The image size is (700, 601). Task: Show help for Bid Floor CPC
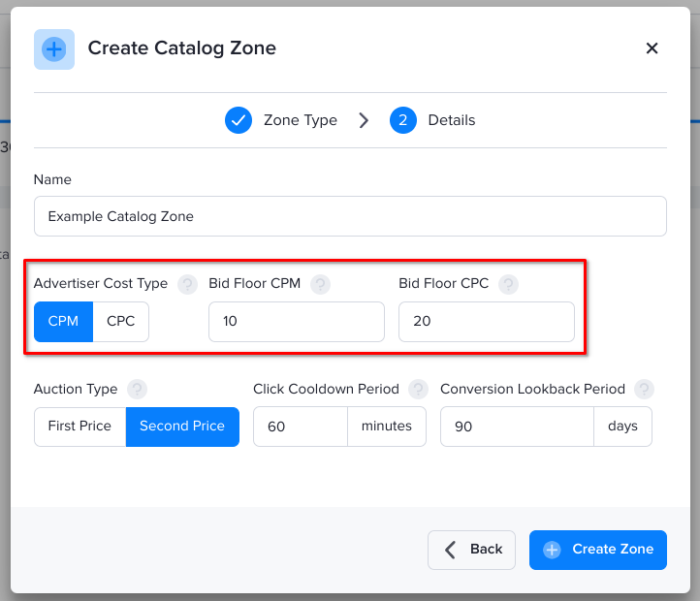[508, 284]
